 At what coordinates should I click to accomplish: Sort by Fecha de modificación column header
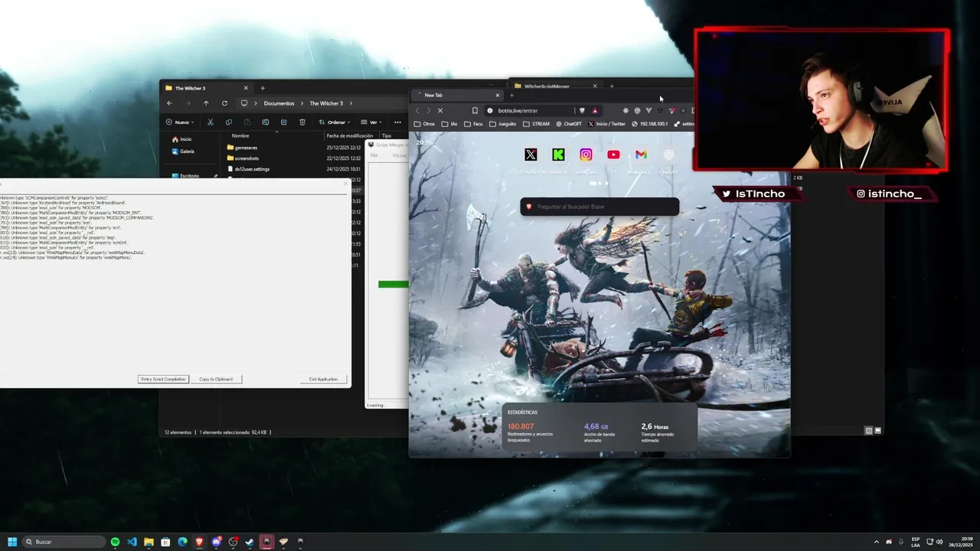[349, 135]
